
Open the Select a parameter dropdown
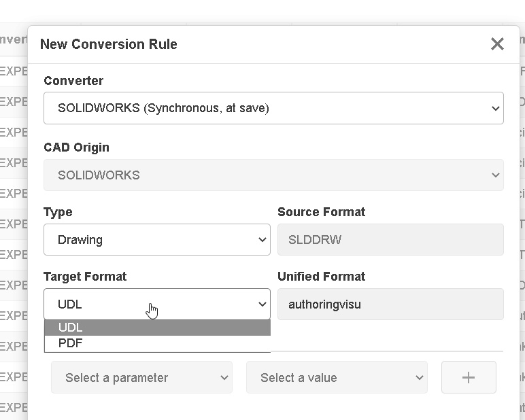pos(141,378)
